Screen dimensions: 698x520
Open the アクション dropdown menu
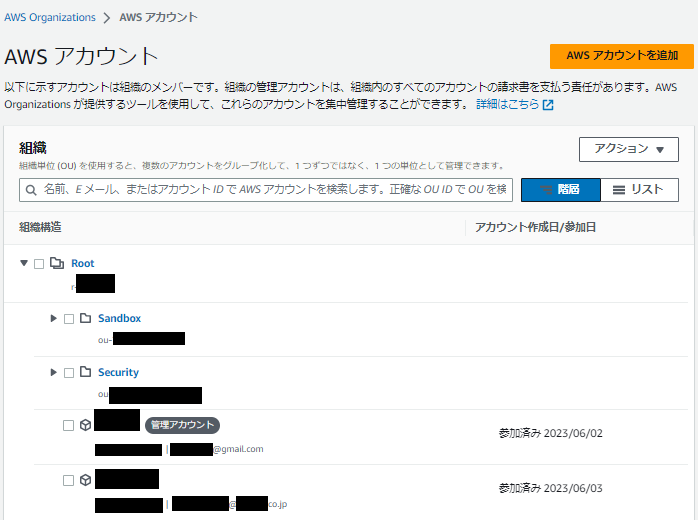tap(629, 149)
